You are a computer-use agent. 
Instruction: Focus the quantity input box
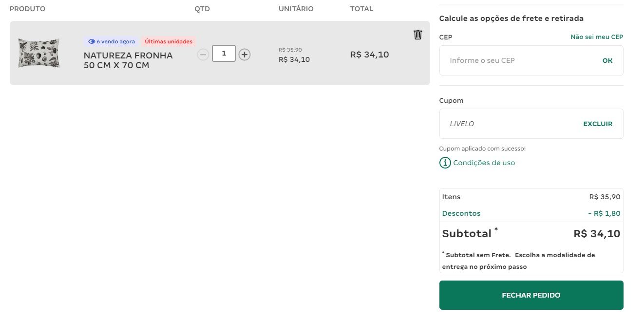[224, 54]
